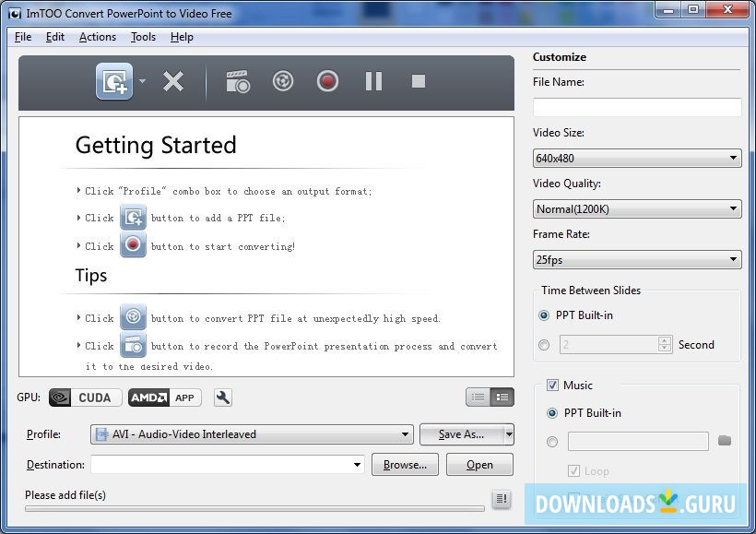Image resolution: width=756 pixels, height=534 pixels.
Task: Pause the conversion
Action: 373,81
